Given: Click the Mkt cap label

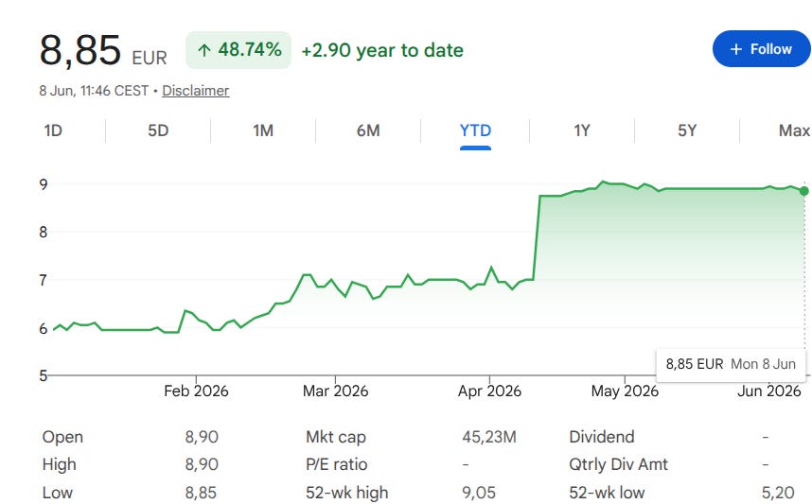Looking at the screenshot, I should point(336,437).
